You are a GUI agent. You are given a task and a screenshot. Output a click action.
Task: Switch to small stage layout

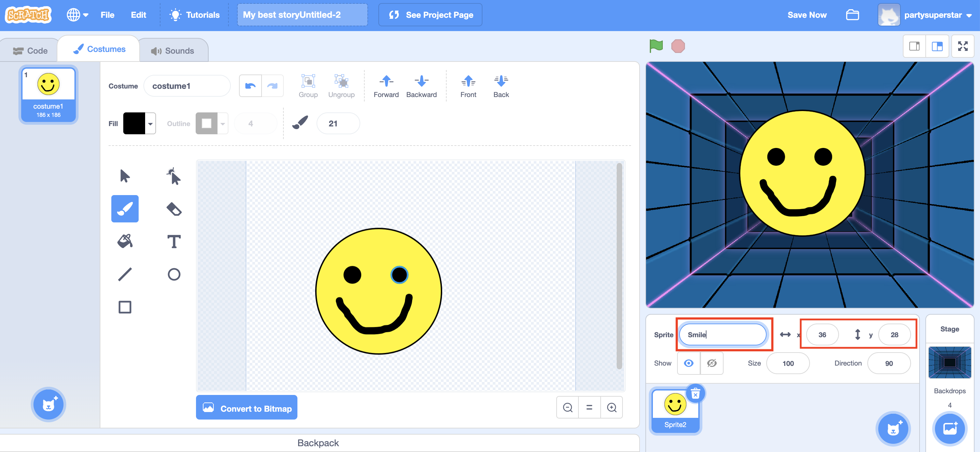click(x=914, y=46)
